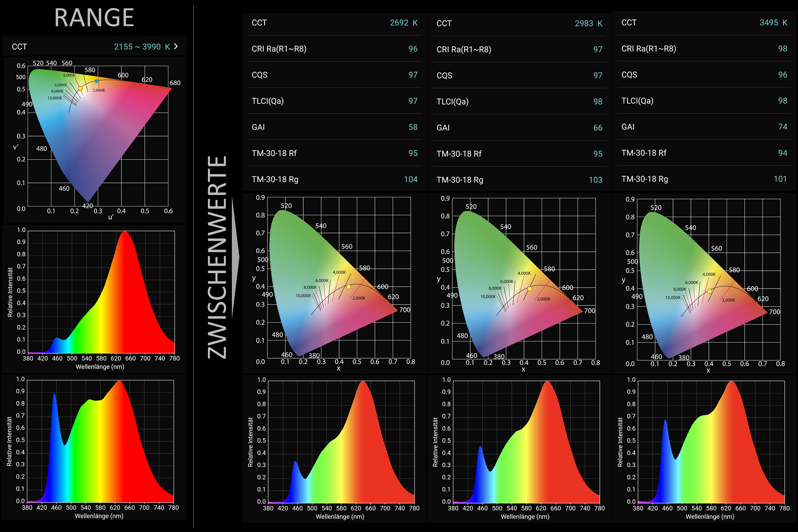Click the blue peak in 3495 K spectrum

665,421
